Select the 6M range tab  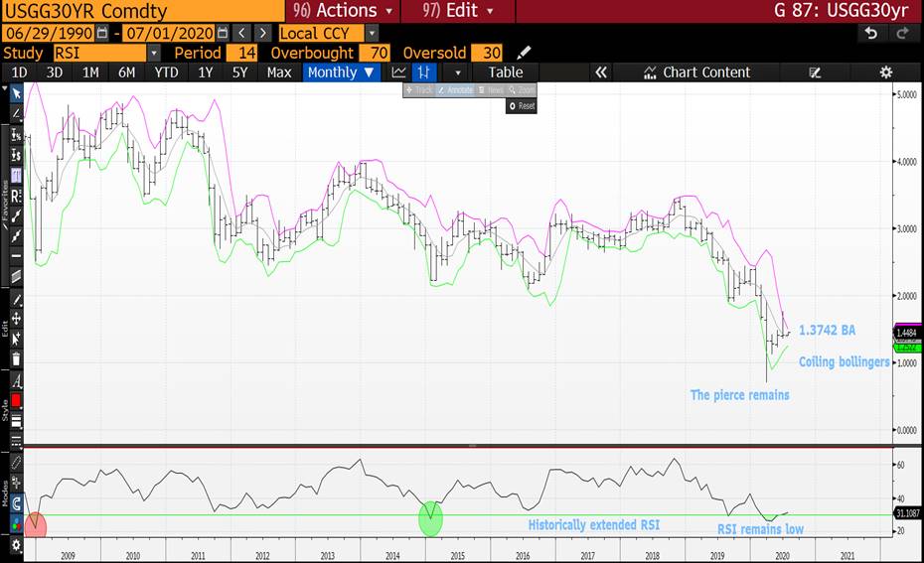(127, 72)
